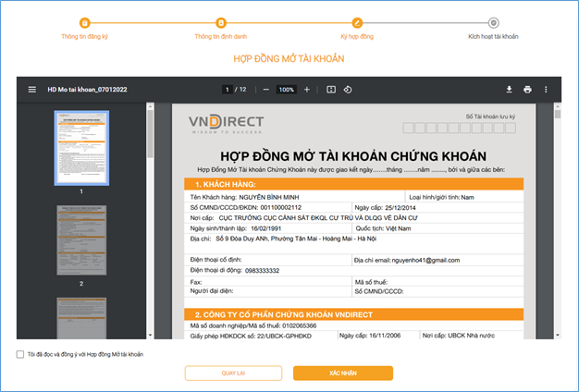The height and width of the screenshot is (392, 579).
Task: Click the HD Mo tai khoan_07012022 file title
Action: click(x=87, y=90)
